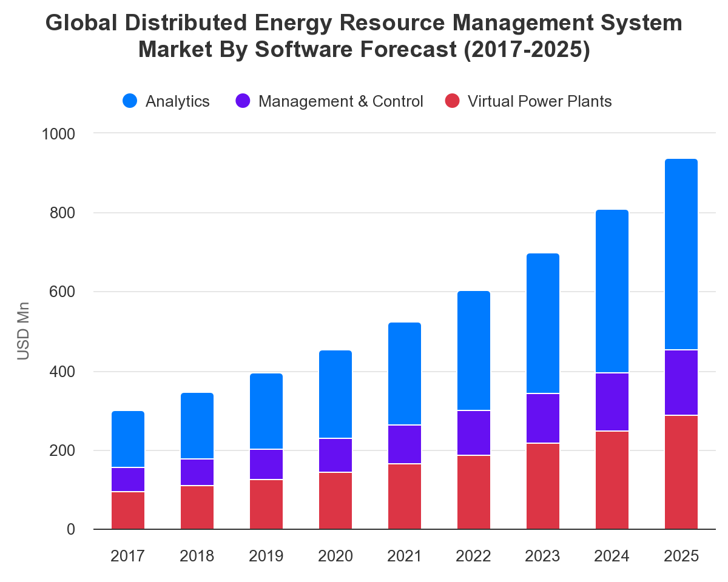Click the 2024 x-axis label
Screen dimensions: 728x582
(612, 556)
